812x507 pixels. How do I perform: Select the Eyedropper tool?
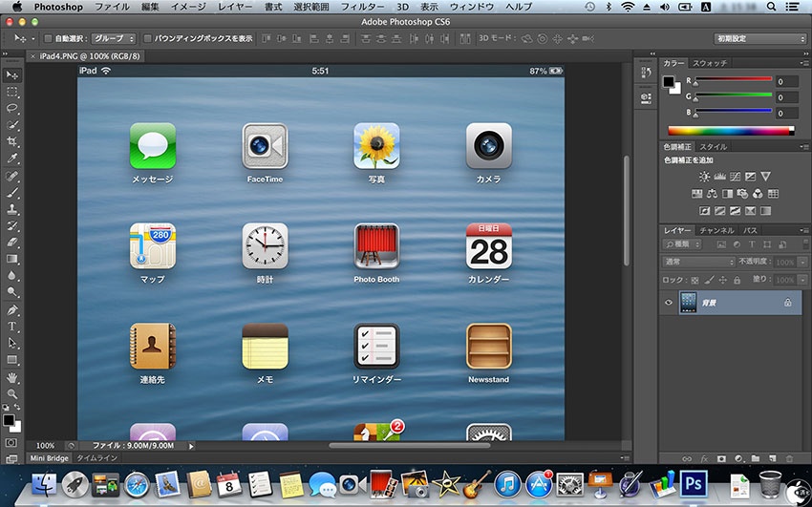click(11, 158)
